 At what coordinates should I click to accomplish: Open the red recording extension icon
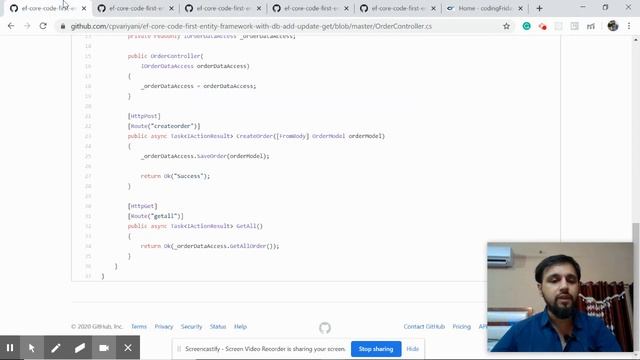542,26
